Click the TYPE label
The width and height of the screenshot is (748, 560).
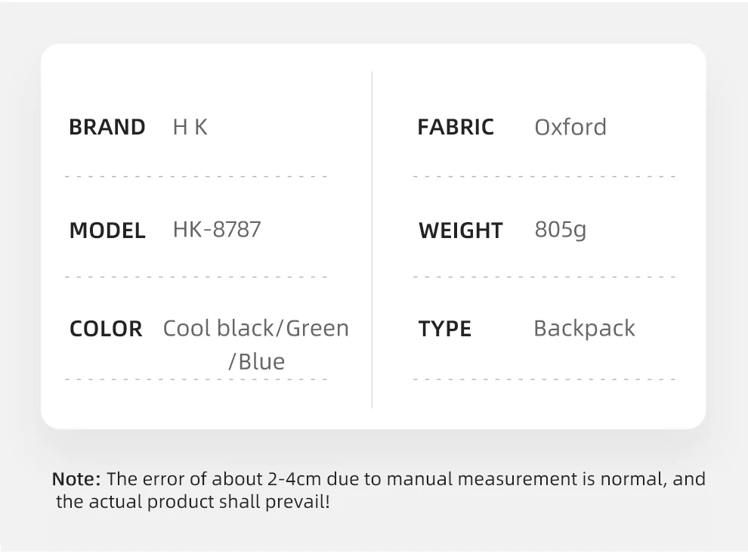[x=444, y=329]
